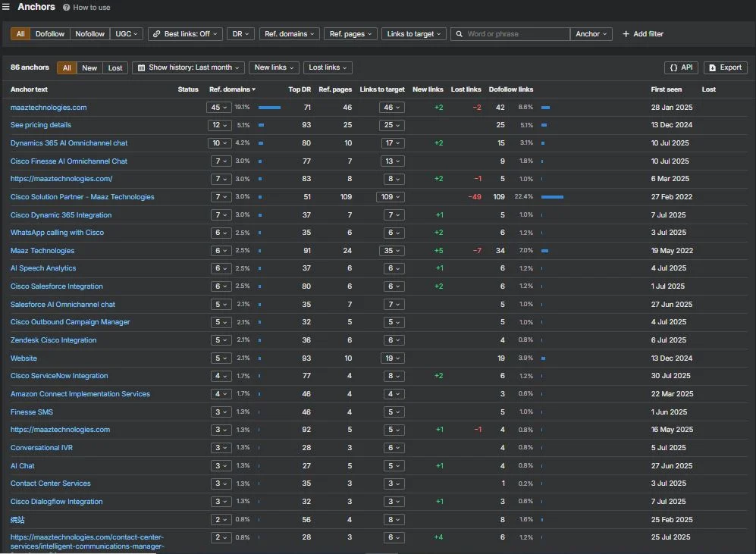Expand the 12 ref. domains for See pricing details
Screen dimensions: 756x554
coord(219,125)
